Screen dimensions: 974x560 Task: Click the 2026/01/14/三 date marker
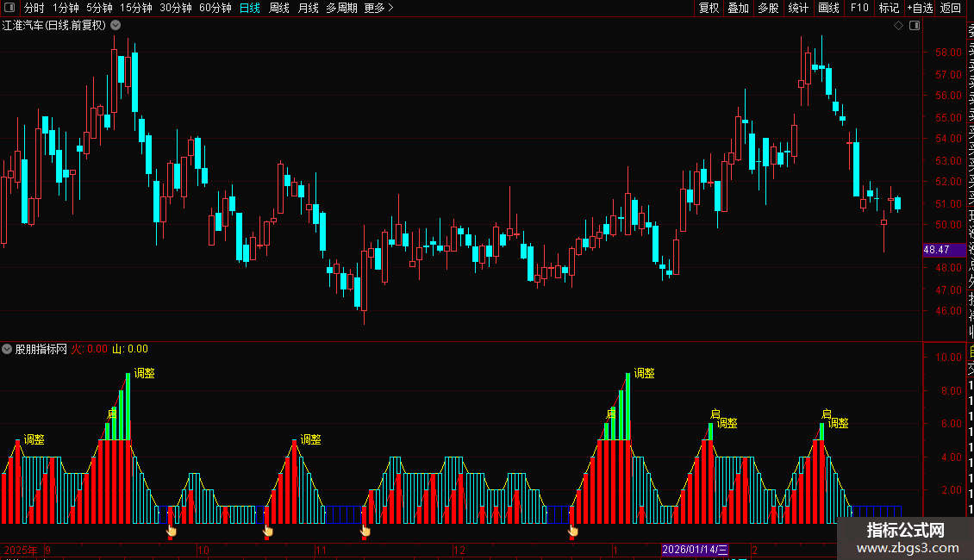coord(695,550)
